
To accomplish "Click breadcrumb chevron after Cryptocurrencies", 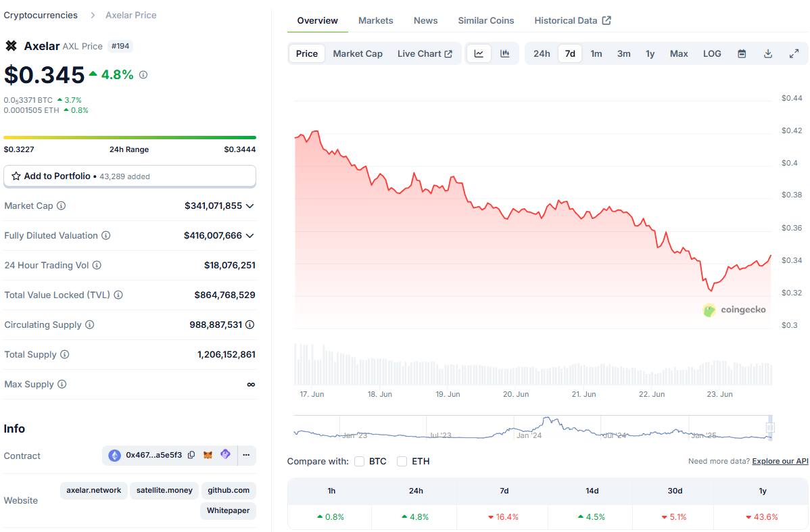I will point(93,16).
